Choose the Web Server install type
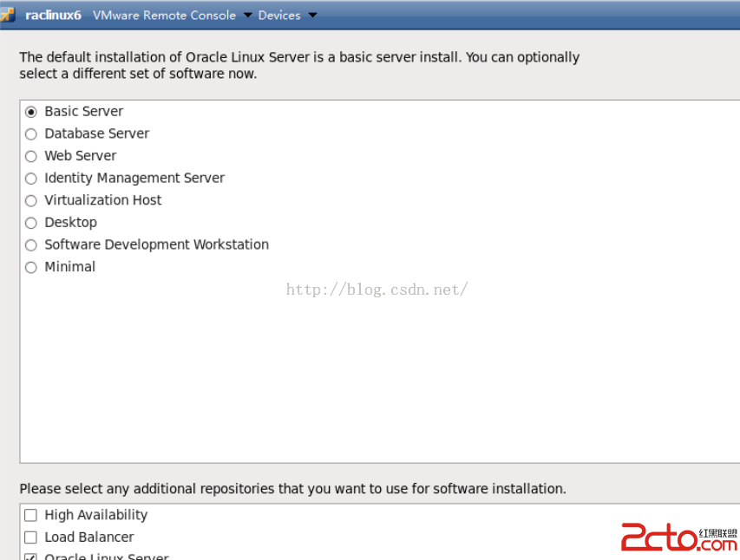This screenshot has width=740, height=560. tap(31, 156)
